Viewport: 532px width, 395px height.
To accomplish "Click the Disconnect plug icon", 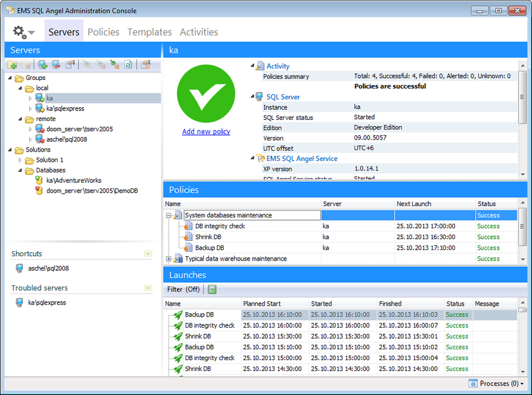I will click(101, 65).
